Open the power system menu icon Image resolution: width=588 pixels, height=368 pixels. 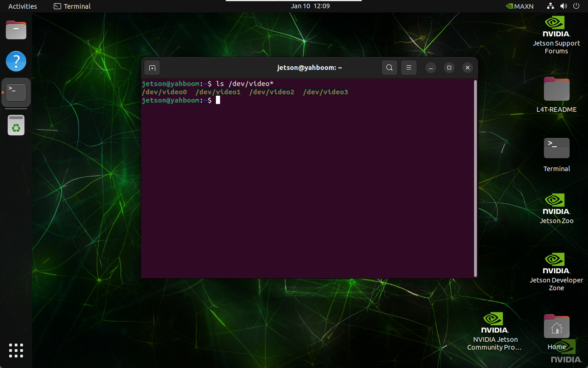coord(577,6)
